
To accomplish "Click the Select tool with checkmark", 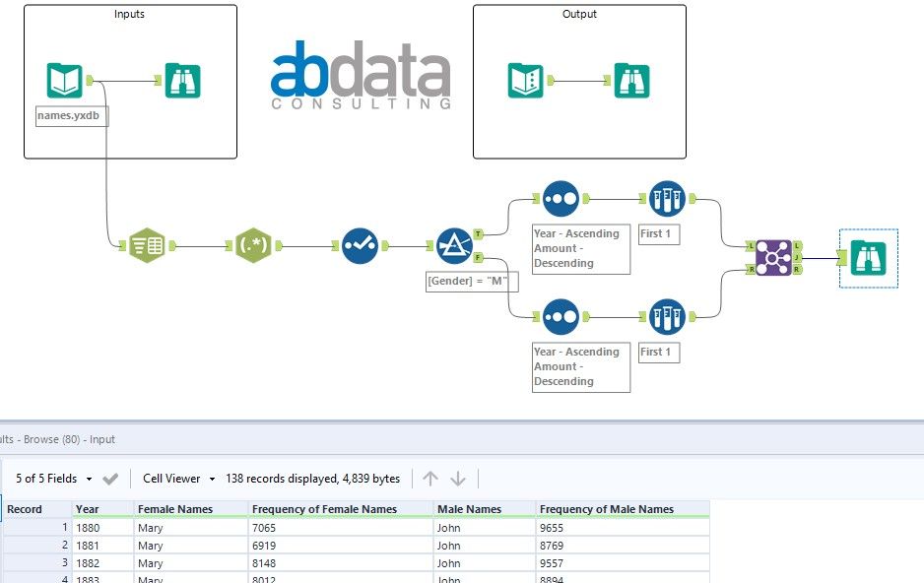I will (x=360, y=245).
